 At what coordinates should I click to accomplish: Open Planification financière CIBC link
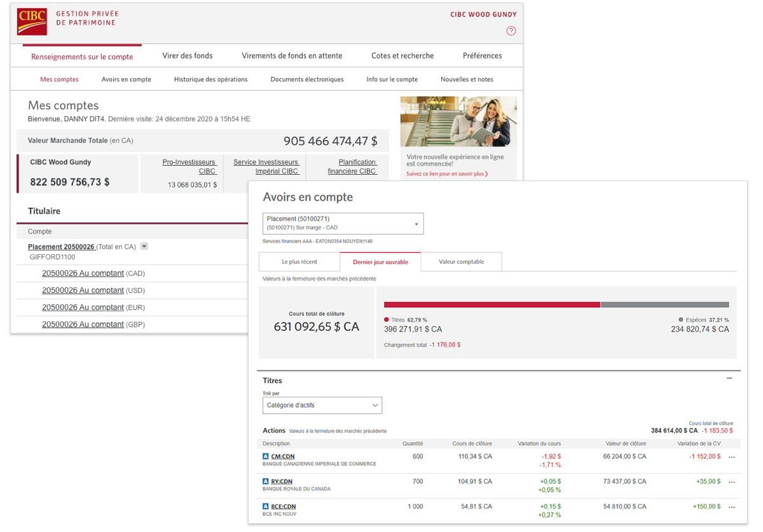352,167
